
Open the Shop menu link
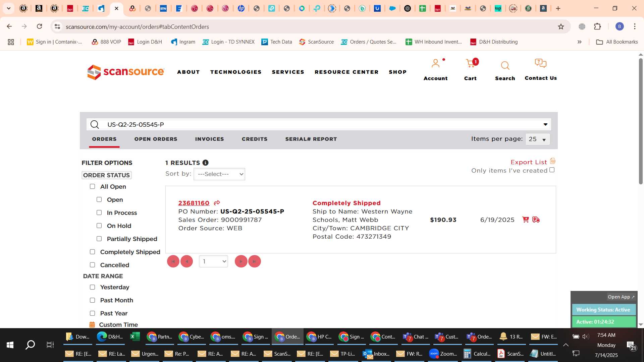[397, 72]
